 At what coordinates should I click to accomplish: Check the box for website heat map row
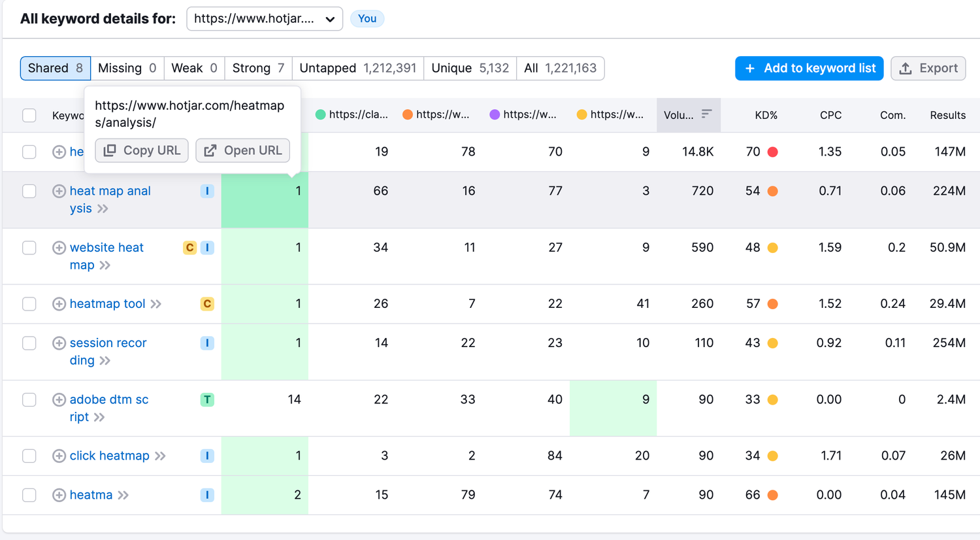pyautogui.click(x=29, y=248)
